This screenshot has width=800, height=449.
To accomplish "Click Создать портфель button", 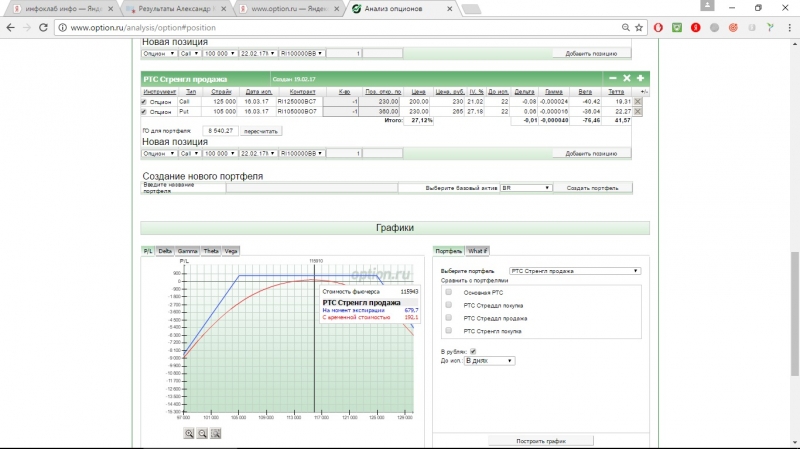I will (593, 188).
